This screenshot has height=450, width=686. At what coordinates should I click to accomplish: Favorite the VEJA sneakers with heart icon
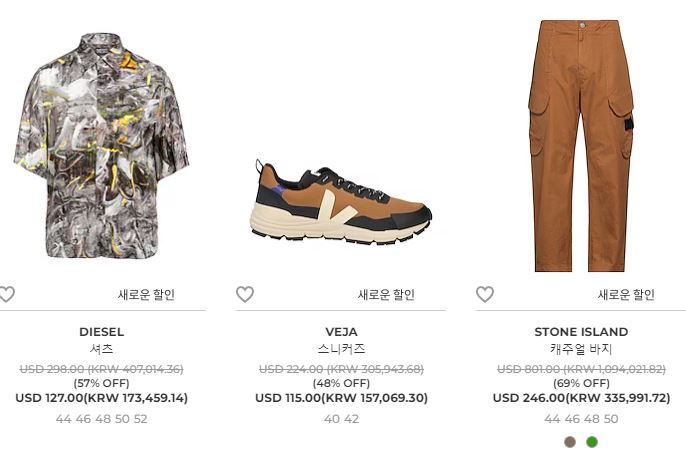click(245, 294)
